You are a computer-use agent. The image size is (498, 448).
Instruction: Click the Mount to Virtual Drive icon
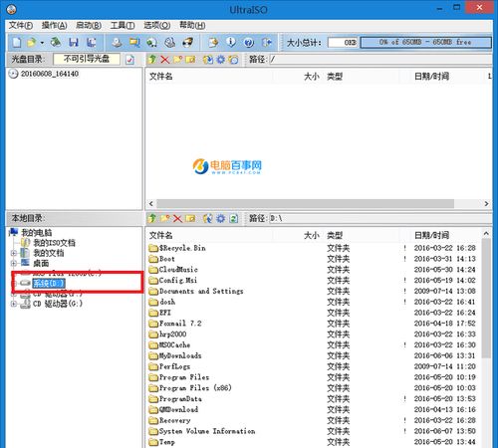point(169,42)
